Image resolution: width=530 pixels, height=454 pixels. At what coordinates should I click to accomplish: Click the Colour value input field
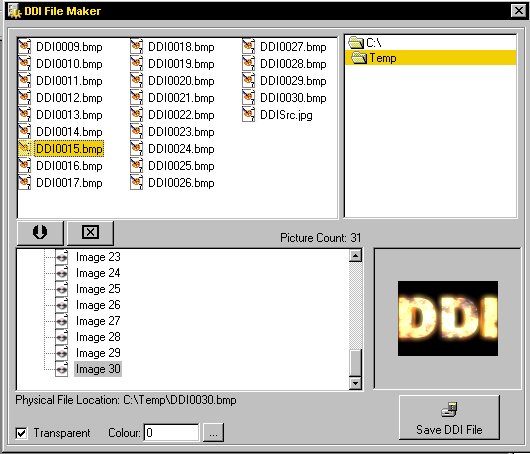171,433
